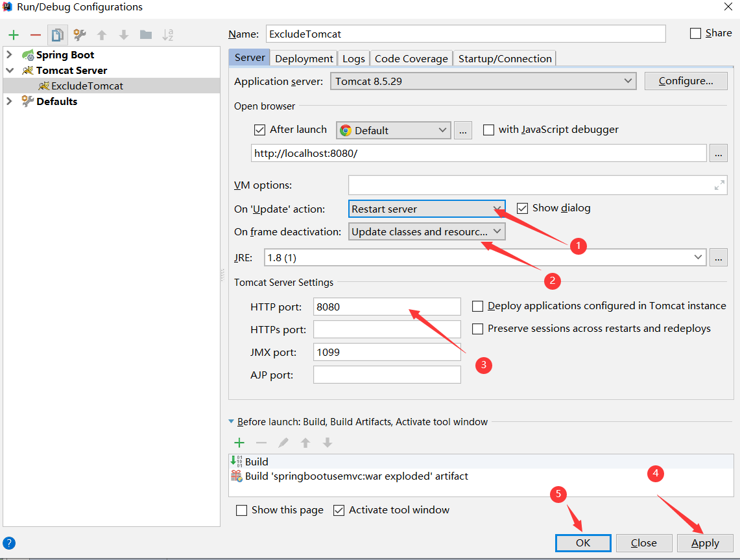
Task: Open On 'Update' action dropdown
Action: coord(427,209)
